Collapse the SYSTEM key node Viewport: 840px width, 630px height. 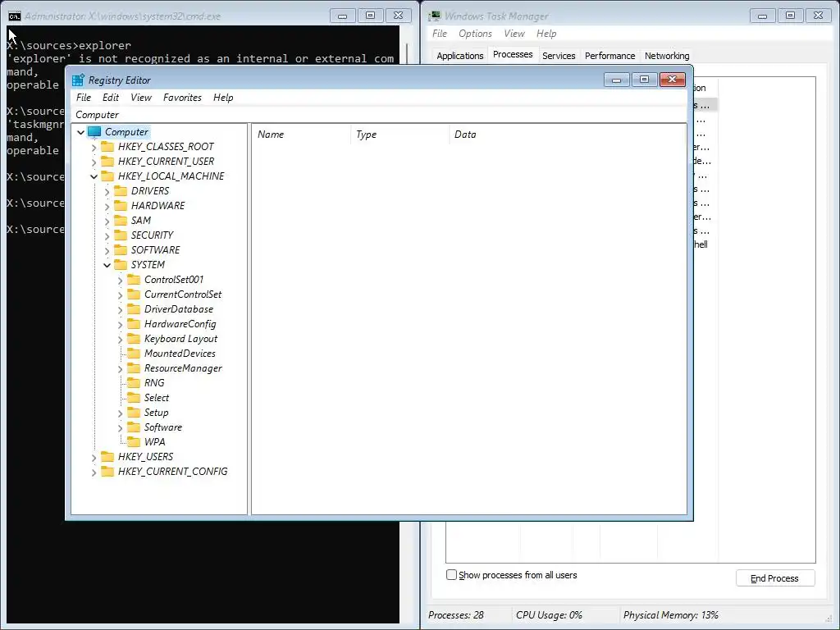pos(107,265)
